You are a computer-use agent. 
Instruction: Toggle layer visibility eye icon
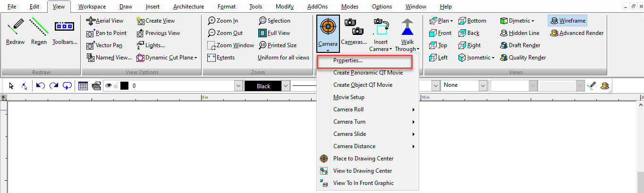tap(108, 86)
